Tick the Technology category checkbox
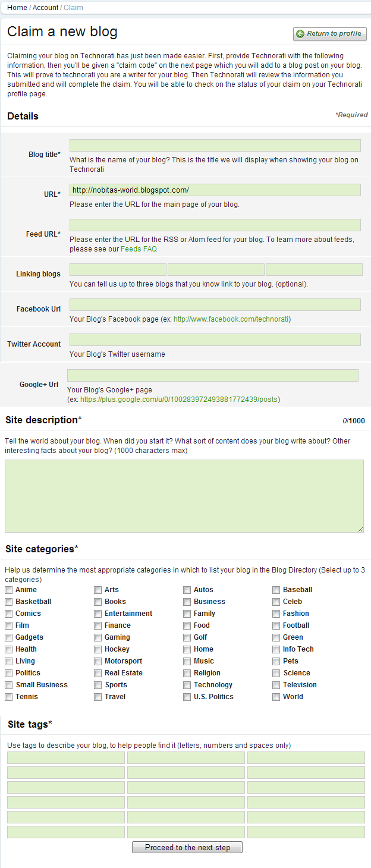Viewport: 371px width, 868px height. pos(187,685)
